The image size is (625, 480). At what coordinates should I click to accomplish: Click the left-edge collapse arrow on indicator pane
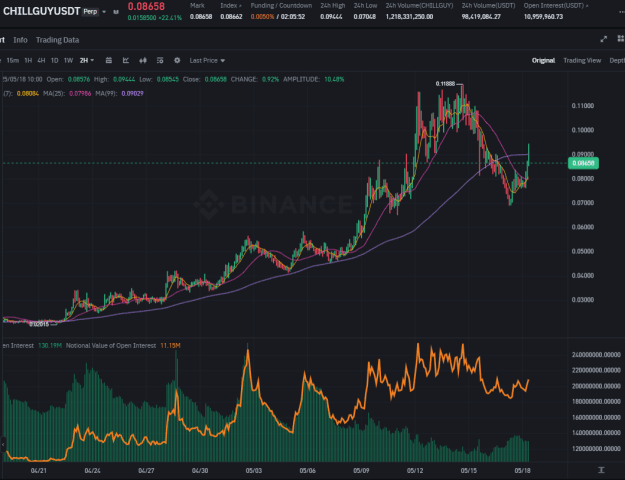[3, 444]
